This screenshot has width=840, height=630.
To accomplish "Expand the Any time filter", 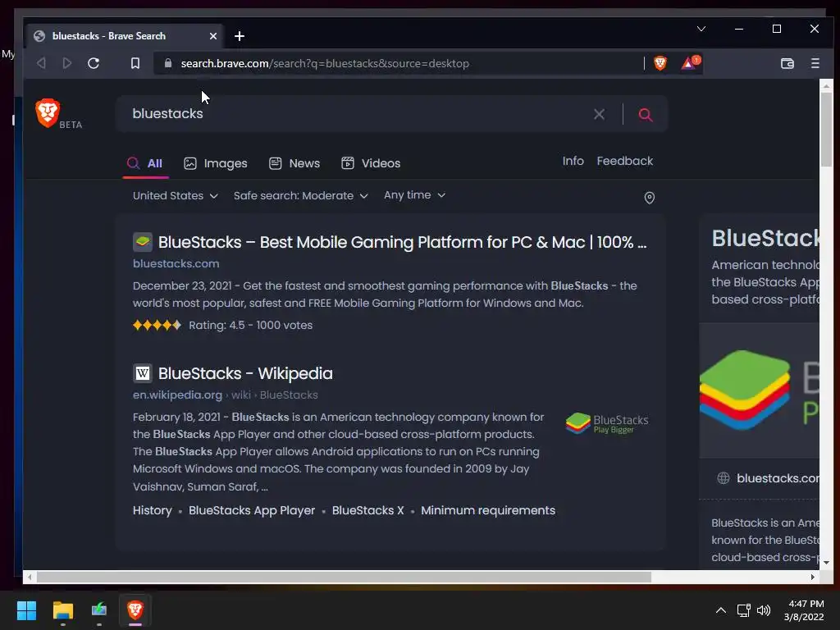I will click(414, 195).
